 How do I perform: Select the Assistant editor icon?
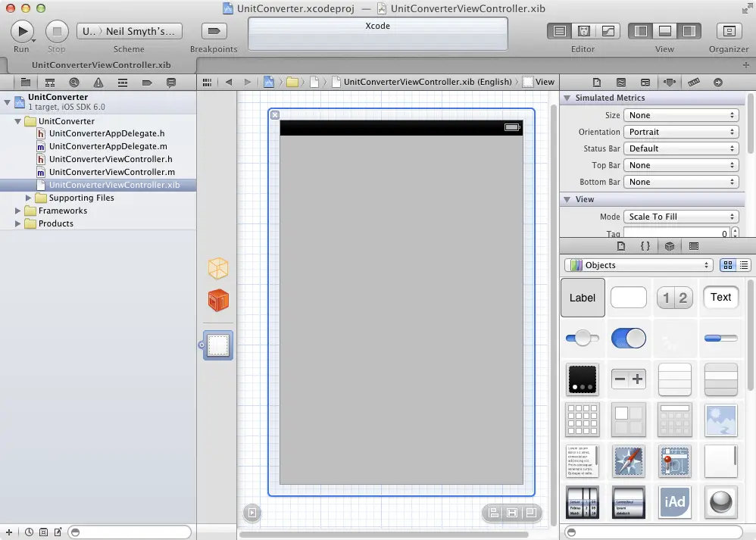click(x=584, y=31)
